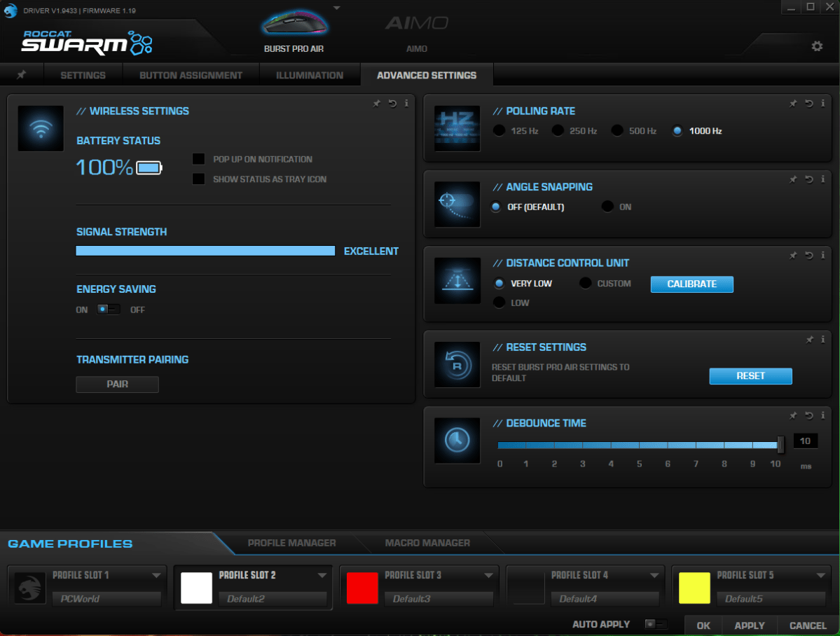Expand Profile Slot 2 dropdown
This screenshot has width=840, height=636.
[322, 576]
